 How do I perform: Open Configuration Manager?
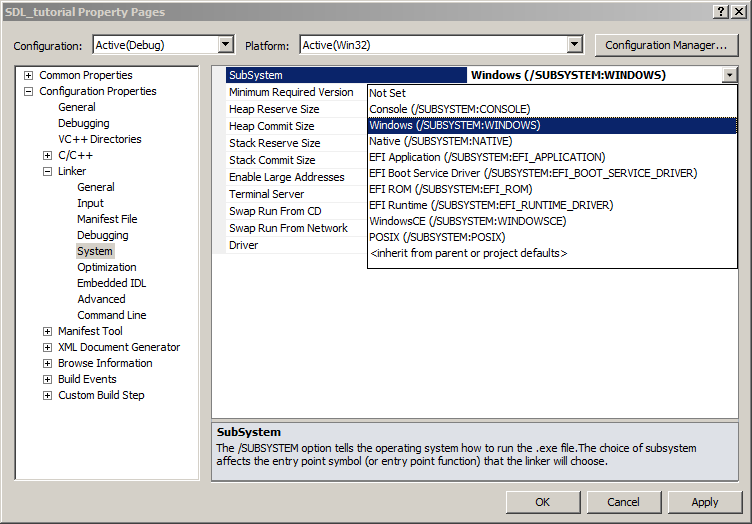[x=666, y=45]
